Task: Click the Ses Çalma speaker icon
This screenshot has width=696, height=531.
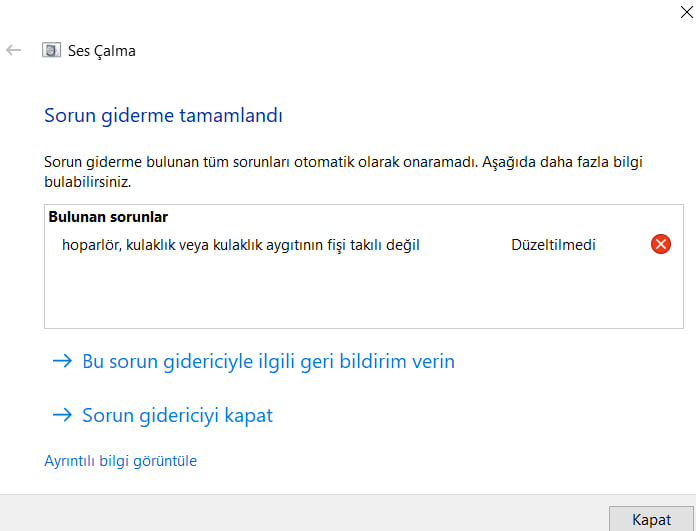Action: (x=50, y=50)
